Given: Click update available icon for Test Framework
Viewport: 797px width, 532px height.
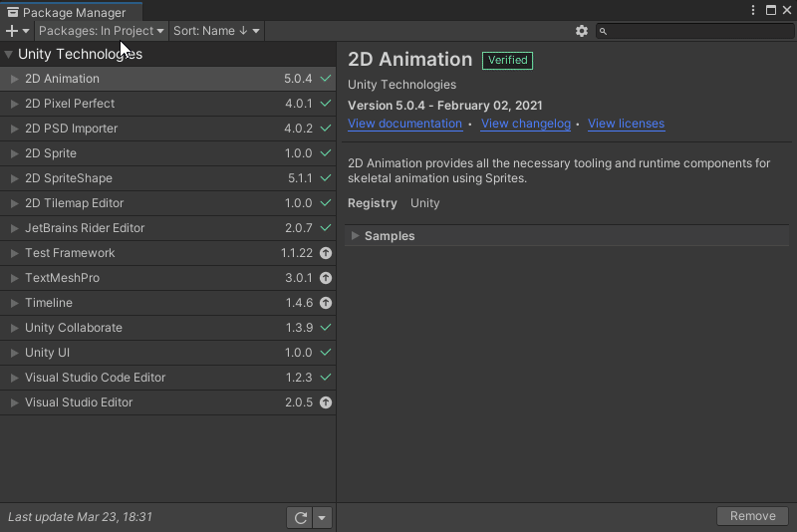Looking at the screenshot, I should pyautogui.click(x=326, y=253).
